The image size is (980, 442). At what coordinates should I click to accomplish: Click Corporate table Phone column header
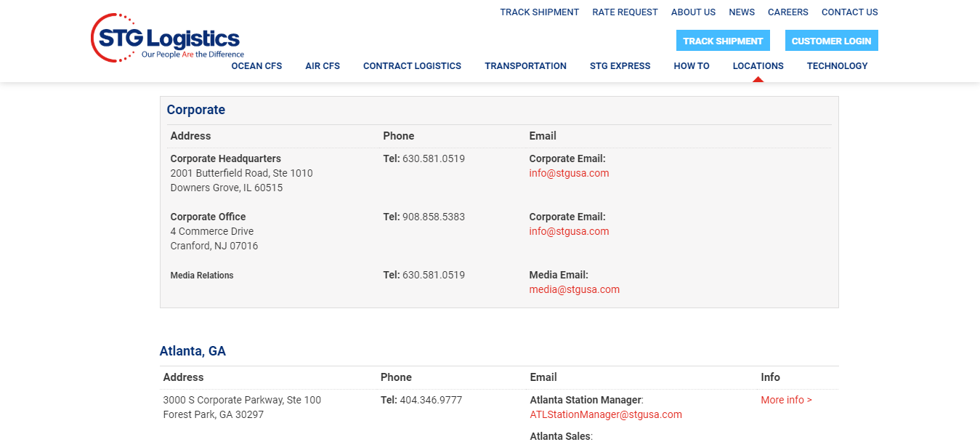pyautogui.click(x=399, y=136)
